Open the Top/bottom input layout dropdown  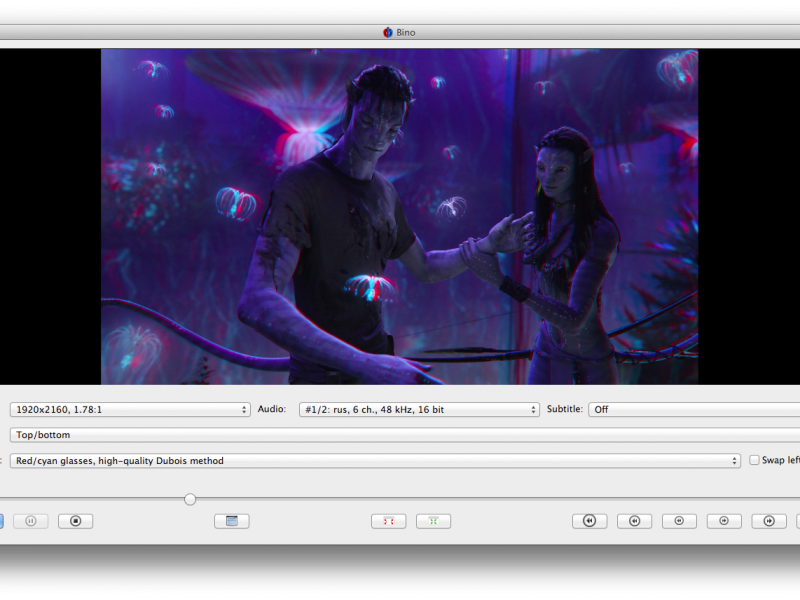pyautogui.click(x=405, y=435)
